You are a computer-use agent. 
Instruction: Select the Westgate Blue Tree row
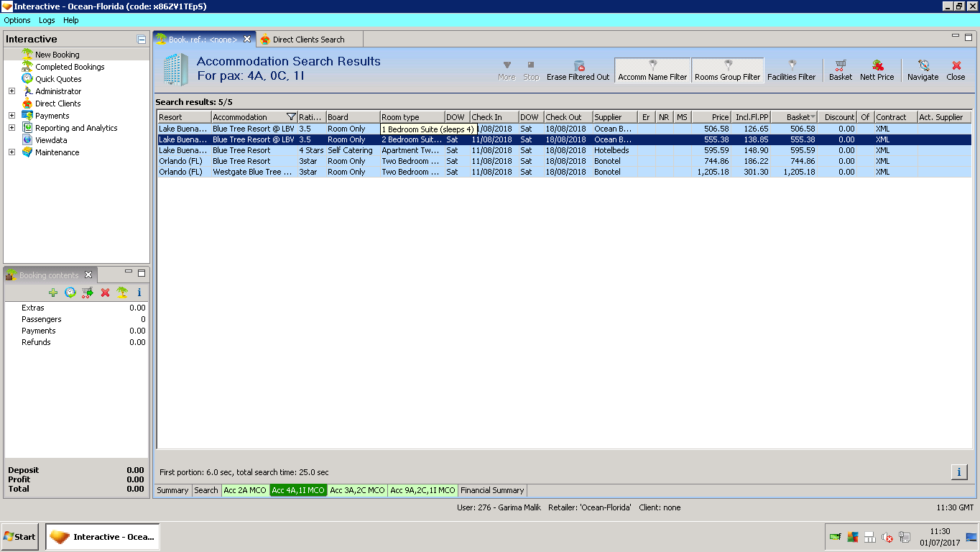[564, 172]
